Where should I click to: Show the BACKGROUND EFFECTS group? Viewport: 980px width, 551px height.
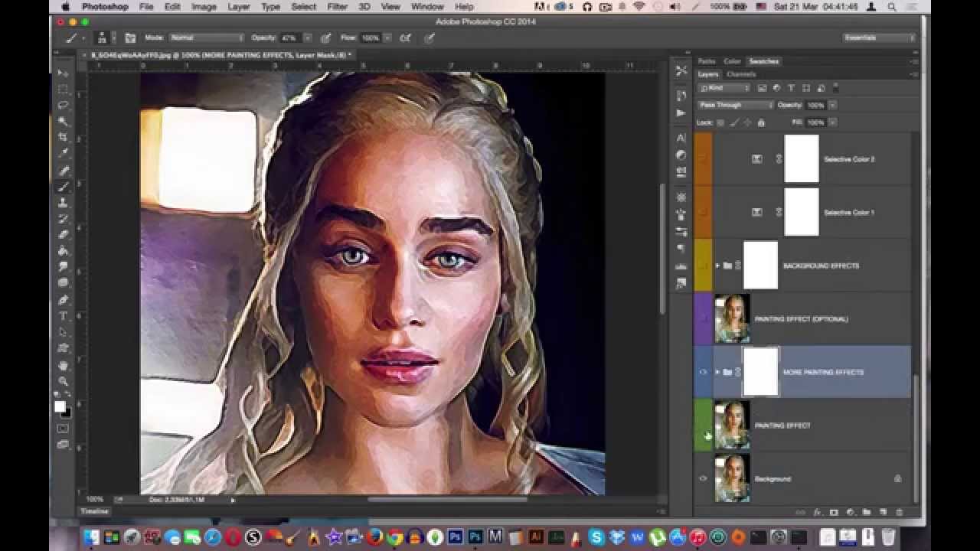(703, 266)
